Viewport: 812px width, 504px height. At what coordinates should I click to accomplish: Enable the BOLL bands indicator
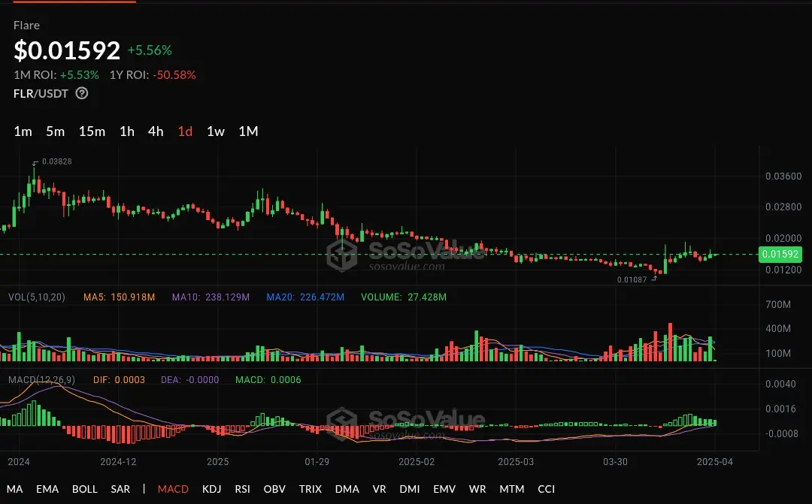pyautogui.click(x=84, y=489)
